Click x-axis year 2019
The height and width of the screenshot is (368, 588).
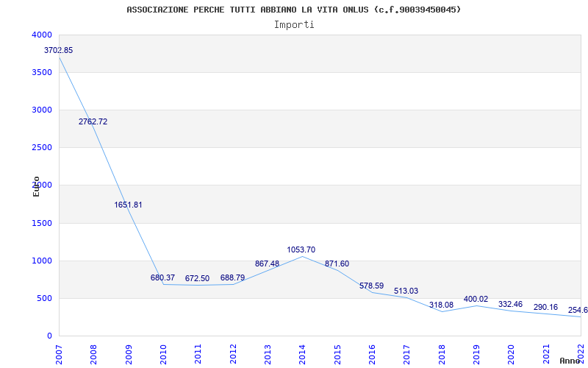(x=476, y=355)
